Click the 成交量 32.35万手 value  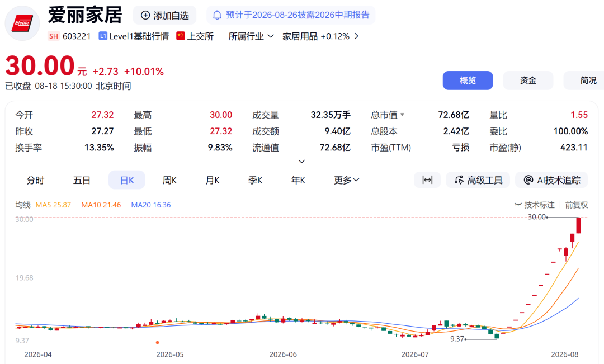tap(331, 115)
